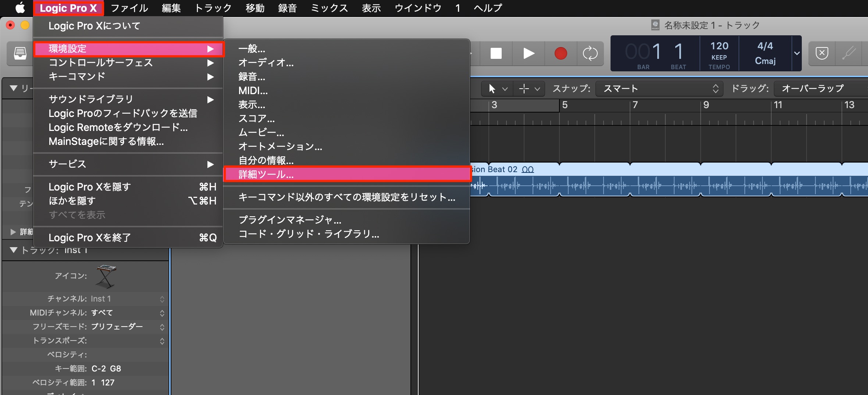Click the 120 tempo value field
The width and height of the screenshot is (868, 395).
click(x=719, y=46)
